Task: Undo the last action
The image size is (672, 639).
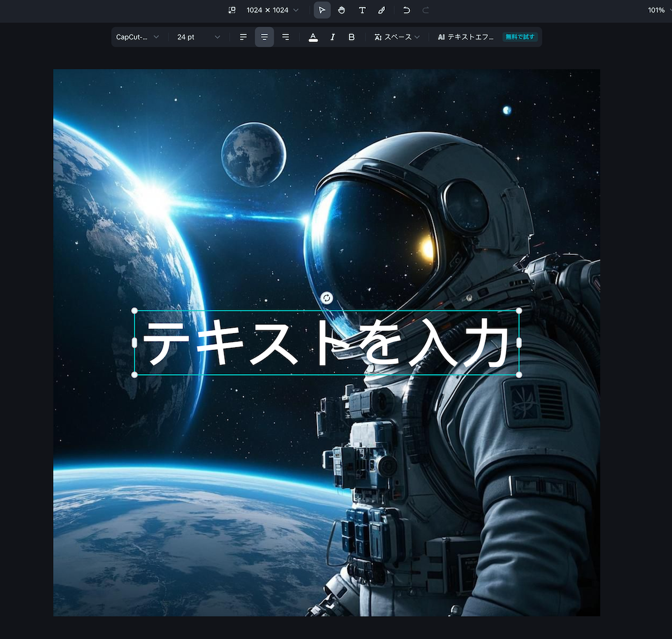Action: (x=406, y=10)
